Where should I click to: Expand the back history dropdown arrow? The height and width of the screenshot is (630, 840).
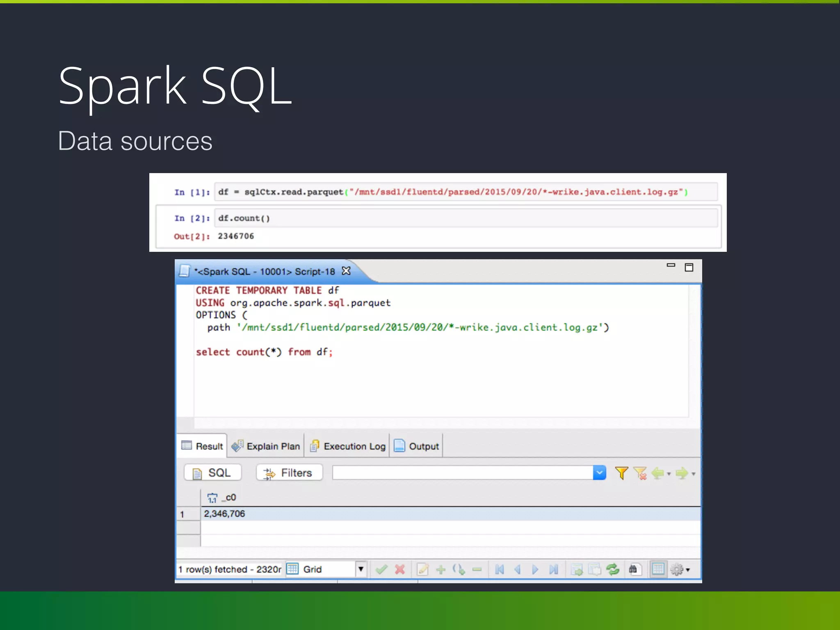669,474
